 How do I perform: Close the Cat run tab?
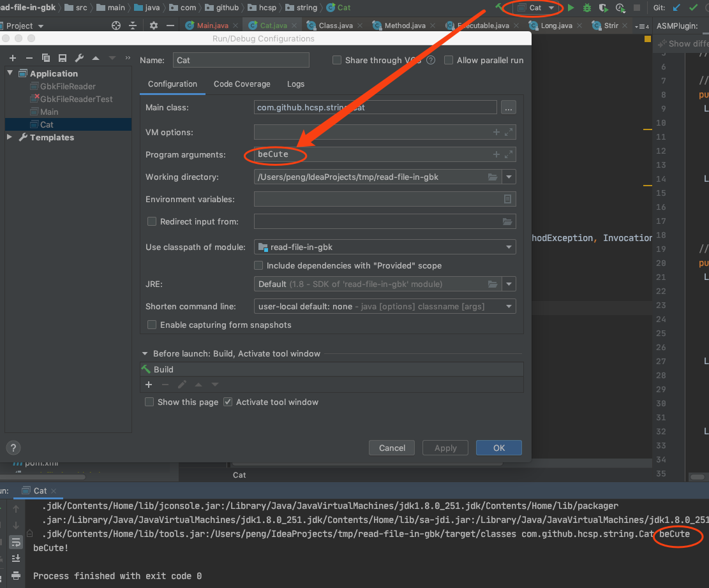[54, 491]
